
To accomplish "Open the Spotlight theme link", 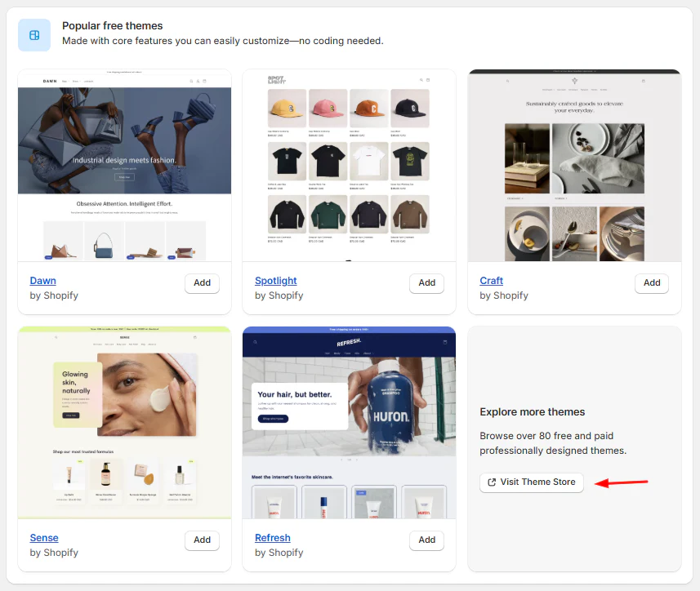I will 275,281.
